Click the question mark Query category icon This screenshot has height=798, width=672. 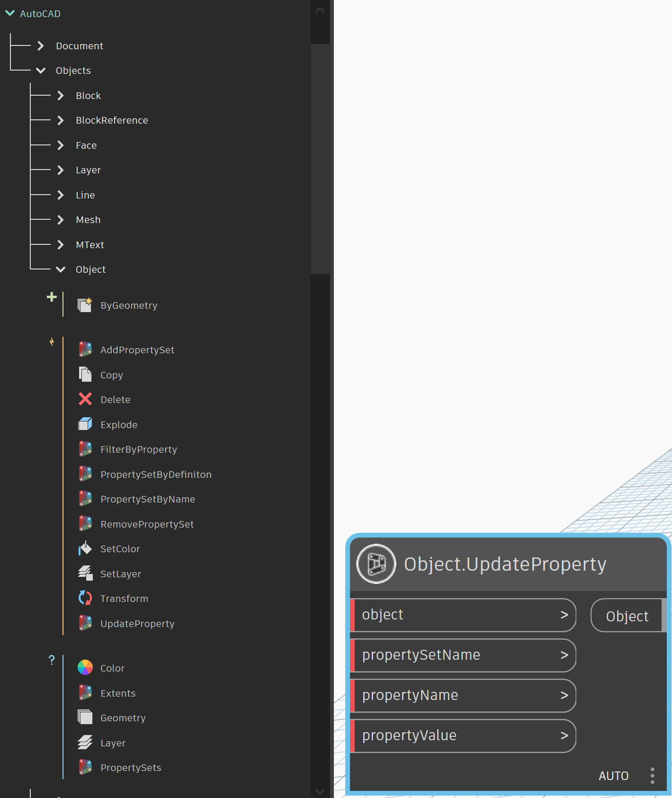click(x=52, y=660)
